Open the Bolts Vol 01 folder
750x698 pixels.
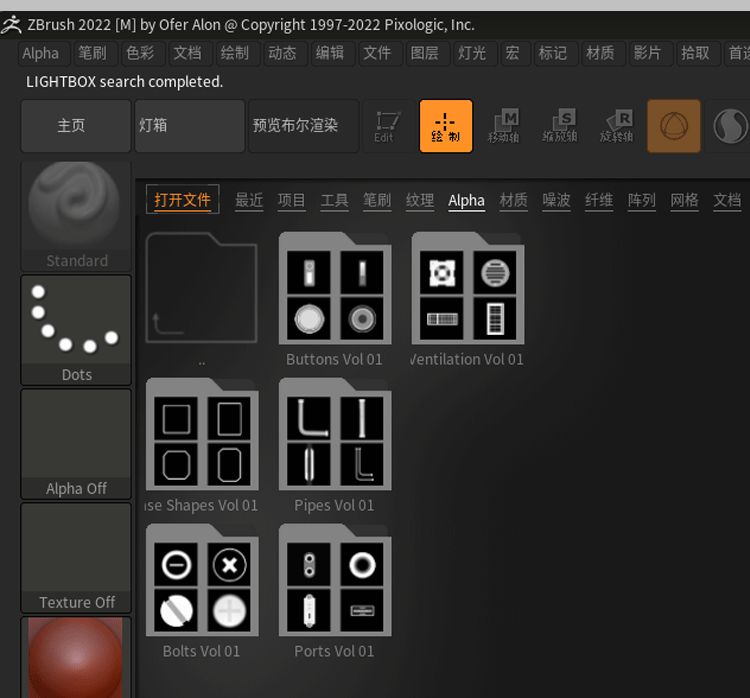[x=202, y=580]
